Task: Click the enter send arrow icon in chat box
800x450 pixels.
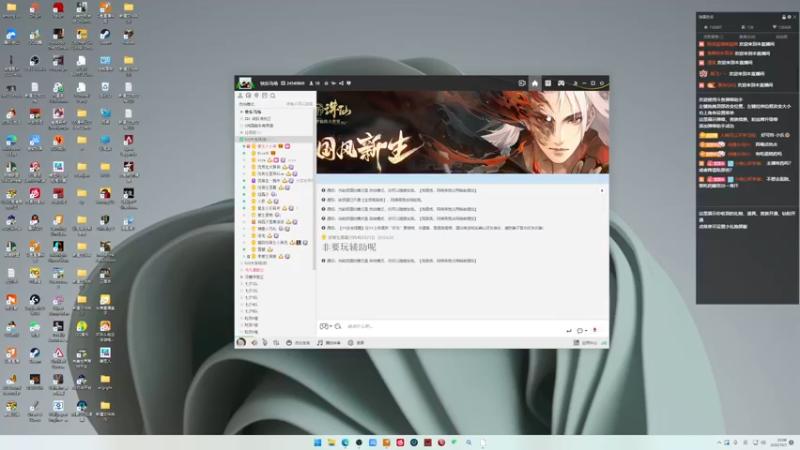Action: coord(569,331)
